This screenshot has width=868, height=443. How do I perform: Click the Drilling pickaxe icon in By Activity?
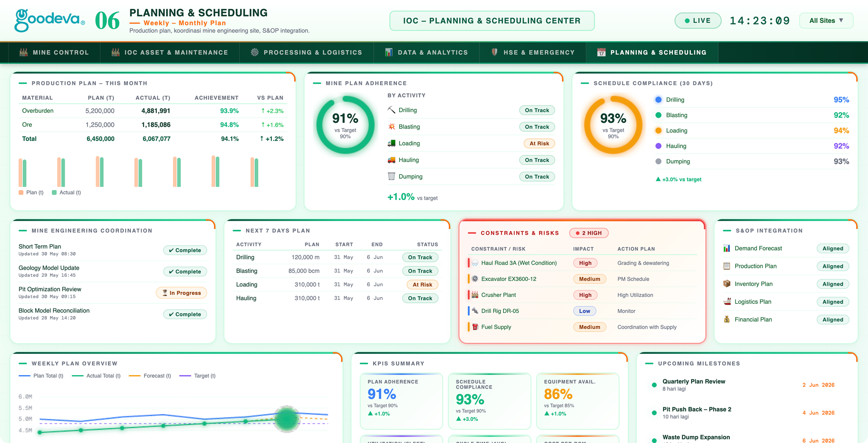tap(391, 110)
